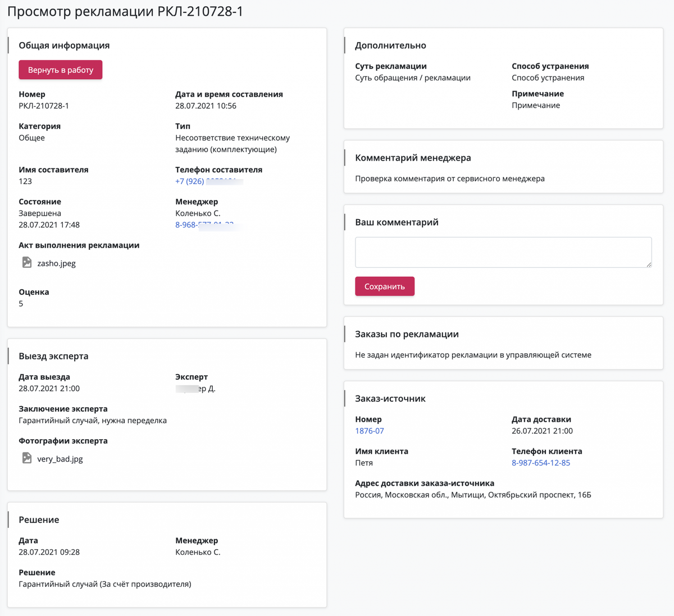Open the zasho.jpeg image file icon
This screenshot has height=616, width=674.
coord(26,262)
